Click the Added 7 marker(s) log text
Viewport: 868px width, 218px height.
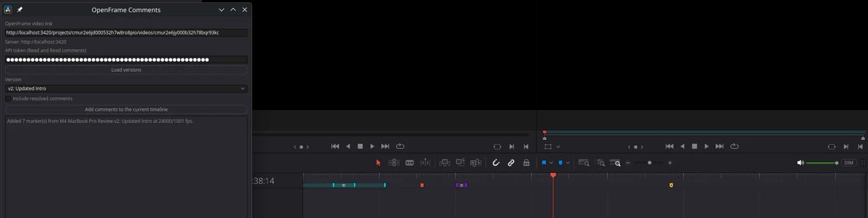tap(100, 121)
